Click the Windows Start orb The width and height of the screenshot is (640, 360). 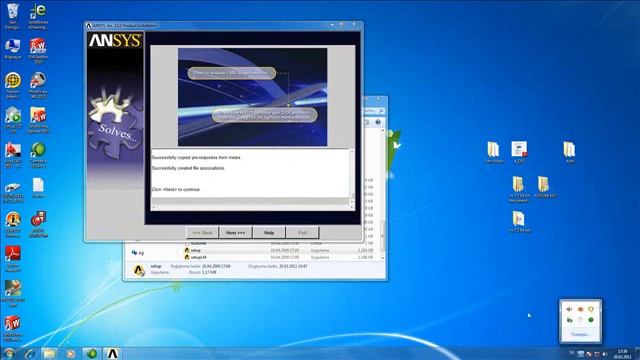(x=8, y=353)
